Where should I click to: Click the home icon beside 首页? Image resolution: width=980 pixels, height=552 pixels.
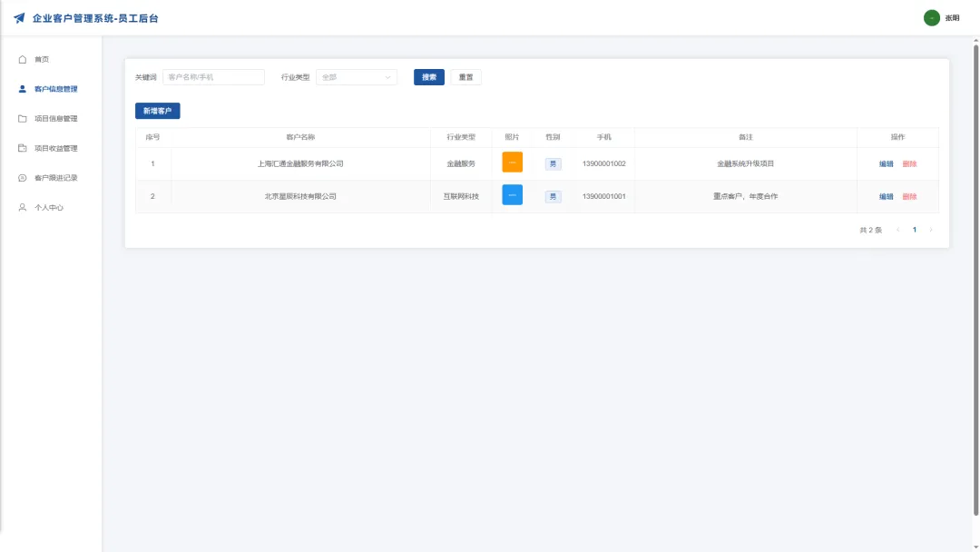(23, 59)
